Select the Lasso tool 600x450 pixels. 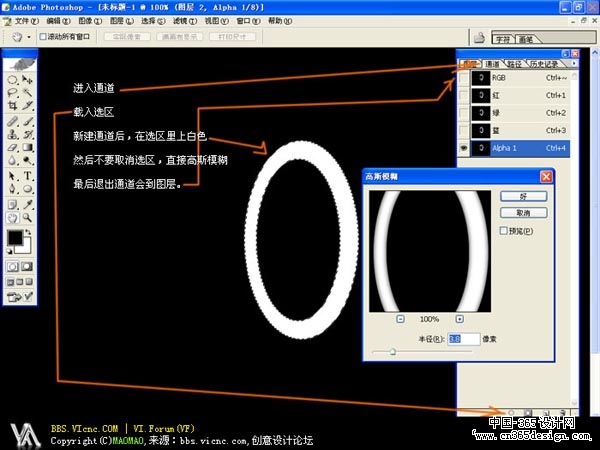tap(12, 92)
